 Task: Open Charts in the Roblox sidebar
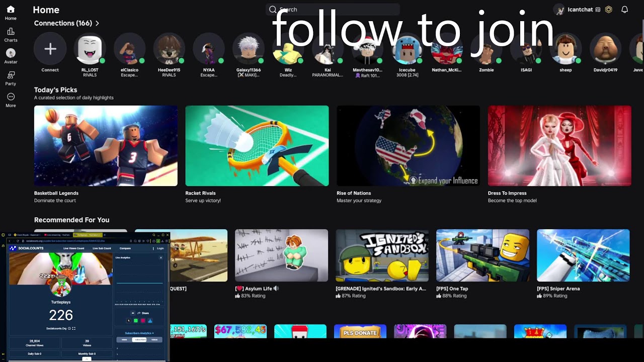coord(11,35)
